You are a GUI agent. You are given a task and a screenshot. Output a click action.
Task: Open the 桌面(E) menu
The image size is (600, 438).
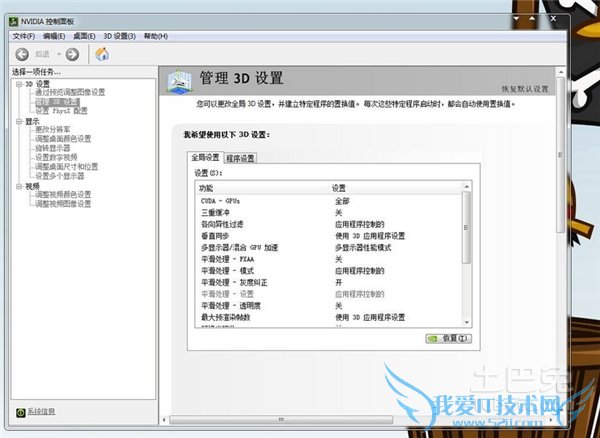(x=84, y=36)
